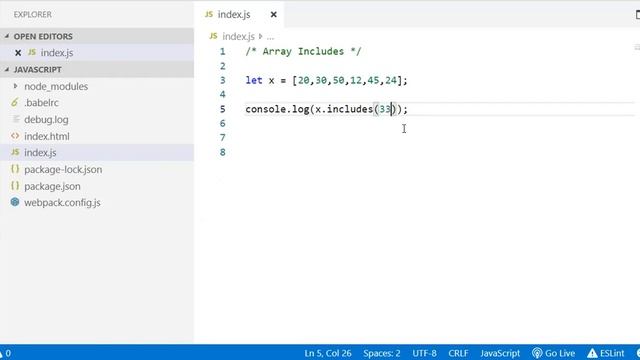Close the index.js editor tab

(x=273, y=15)
